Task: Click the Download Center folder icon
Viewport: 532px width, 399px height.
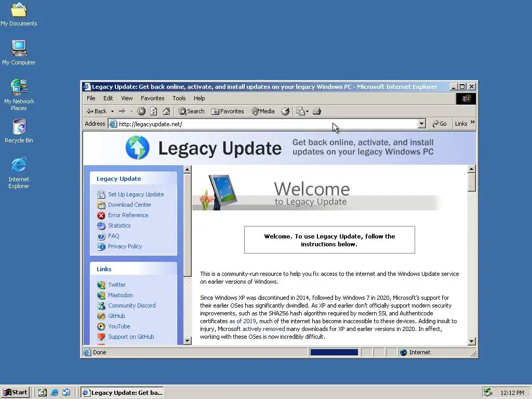Action: click(101, 205)
